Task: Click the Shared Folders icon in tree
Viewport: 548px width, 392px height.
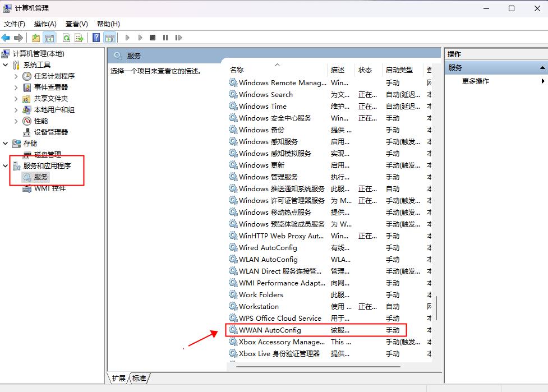Action: point(27,99)
